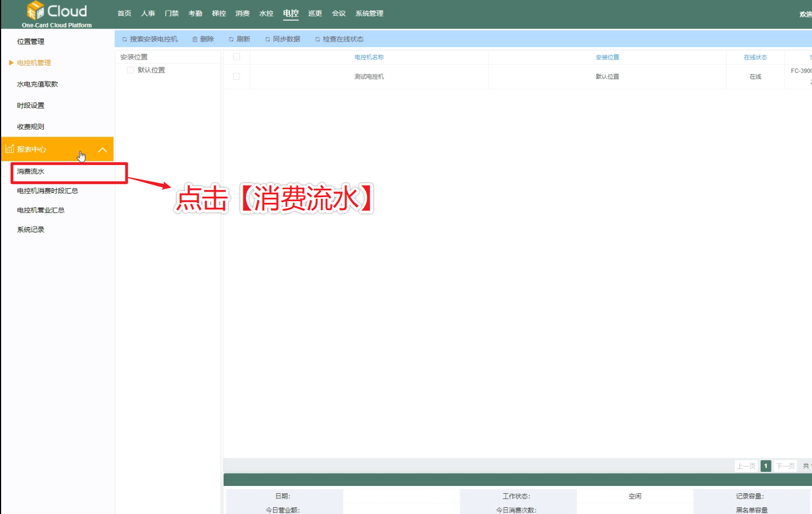Click the 同步数据 sync icon
Screen dimensions: 812x514
pyautogui.click(x=267, y=39)
